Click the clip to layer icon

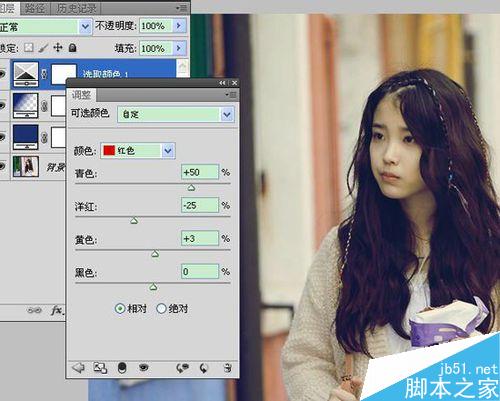pyautogui.click(x=122, y=368)
